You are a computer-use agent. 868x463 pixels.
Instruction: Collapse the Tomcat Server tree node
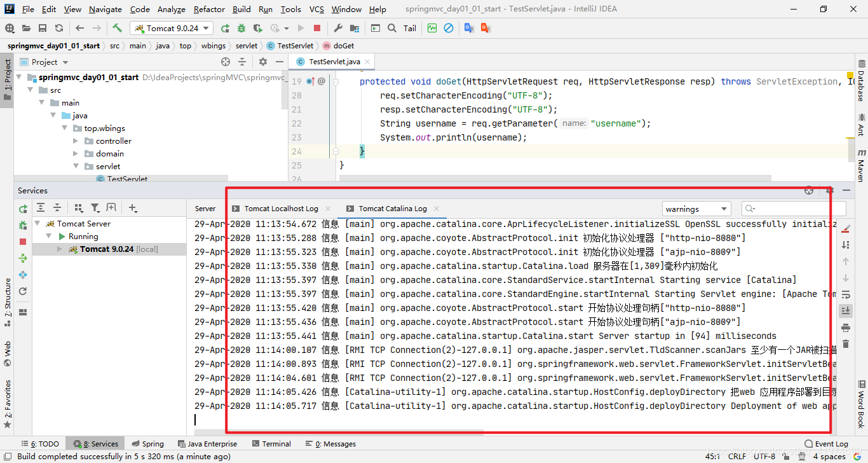(x=37, y=224)
